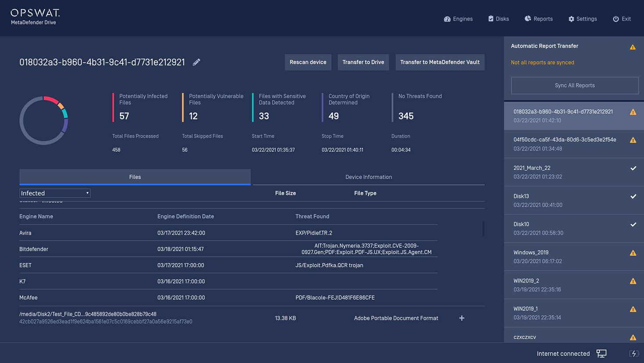The image size is (644, 363).
Task: Select the Windows_2019 report entry
Action: tap(574, 257)
